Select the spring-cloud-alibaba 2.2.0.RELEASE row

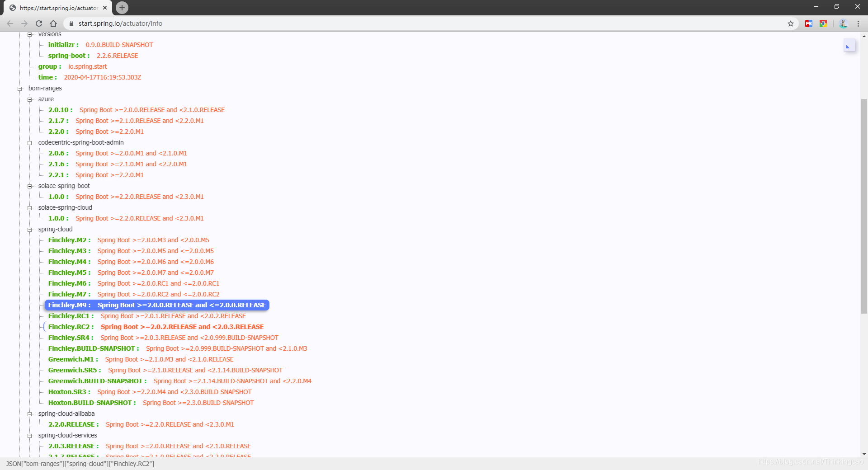point(141,424)
